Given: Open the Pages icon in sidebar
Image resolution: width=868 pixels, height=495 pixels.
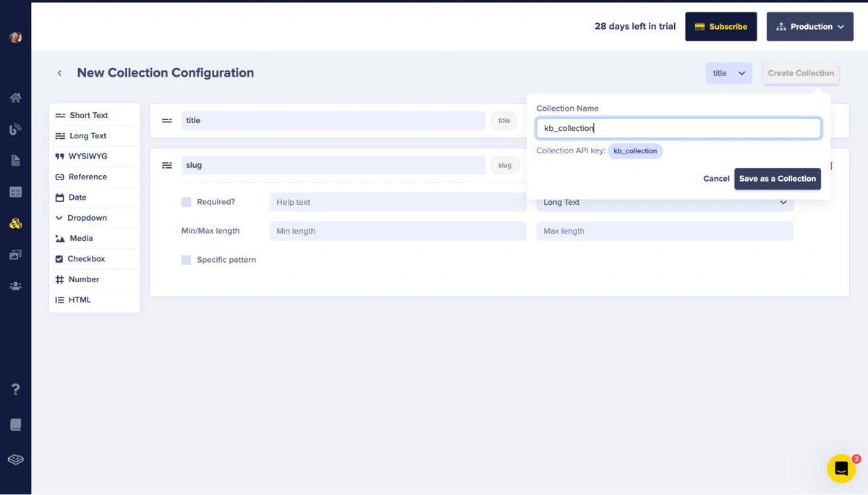Looking at the screenshot, I should (x=15, y=161).
